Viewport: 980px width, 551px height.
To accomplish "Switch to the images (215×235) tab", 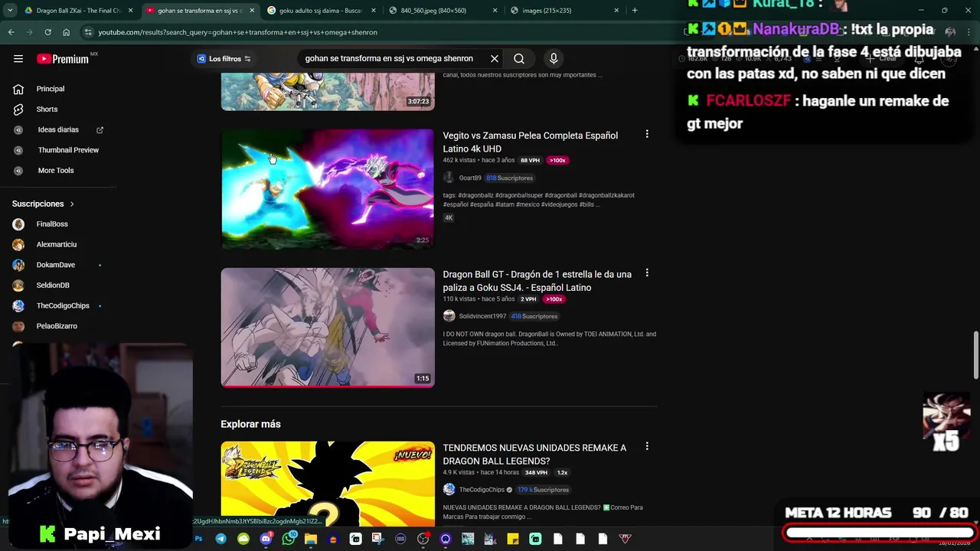I will pyautogui.click(x=563, y=11).
